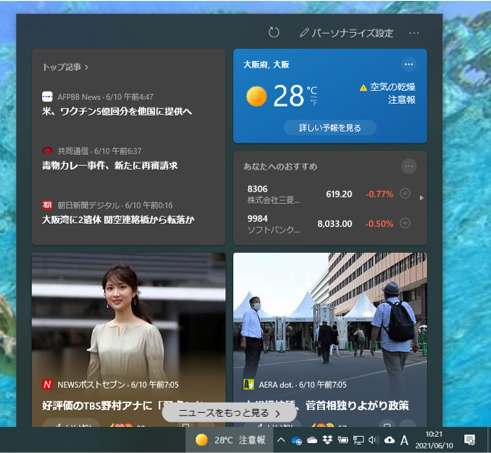Screen dimensions: 491x453
Task: Switch temperature unit to Celsius
Action: coord(312,91)
